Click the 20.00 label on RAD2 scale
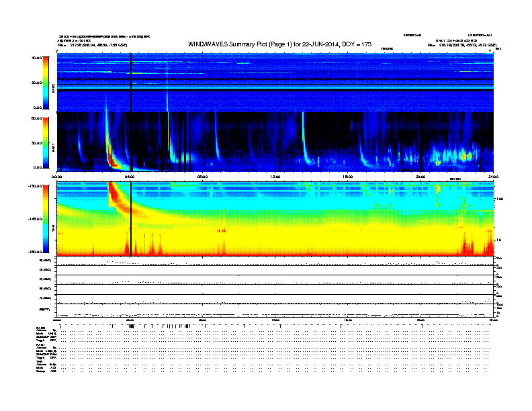The width and height of the screenshot is (532, 411). (x=37, y=83)
